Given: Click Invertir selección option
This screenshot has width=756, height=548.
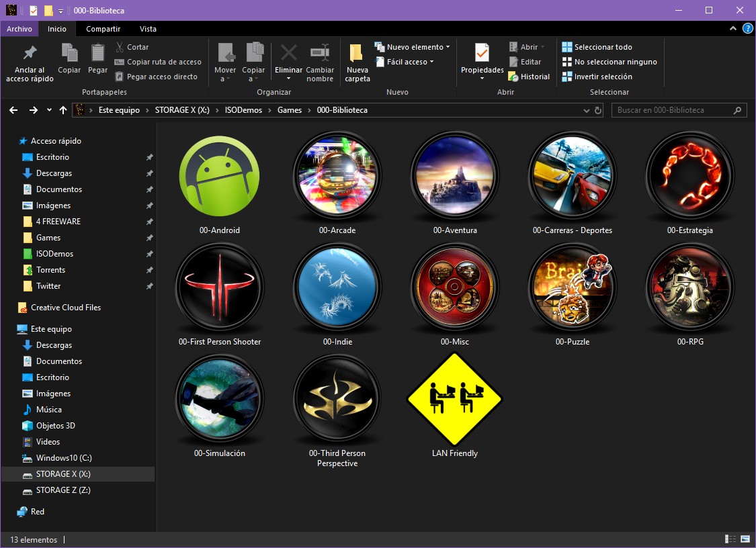Looking at the screenshot, I should click(x=603, y=77).
